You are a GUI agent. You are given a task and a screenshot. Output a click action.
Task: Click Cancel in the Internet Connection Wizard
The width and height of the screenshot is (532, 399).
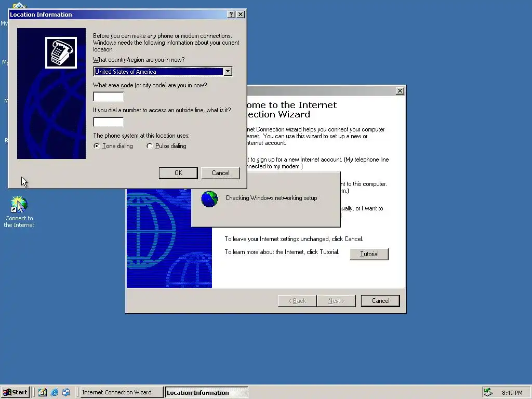click(x=380, y=301)
